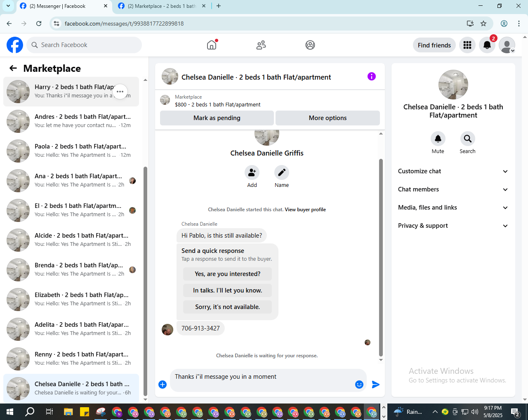This screenshot has height=420, width=528.
Task: Open the Home feed icon
Action: [212, 45]
